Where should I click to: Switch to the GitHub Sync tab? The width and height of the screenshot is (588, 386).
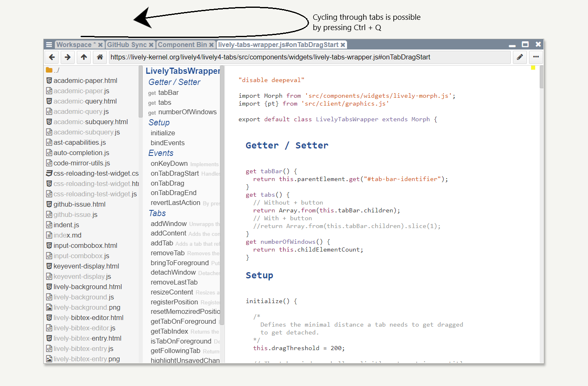click(127, 45)
